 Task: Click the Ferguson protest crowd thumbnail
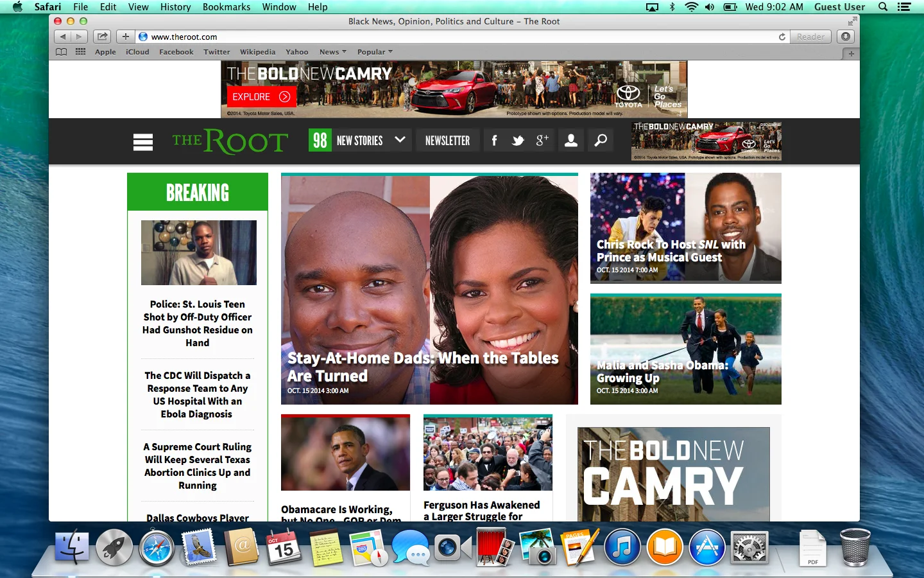tap(488, 453)
